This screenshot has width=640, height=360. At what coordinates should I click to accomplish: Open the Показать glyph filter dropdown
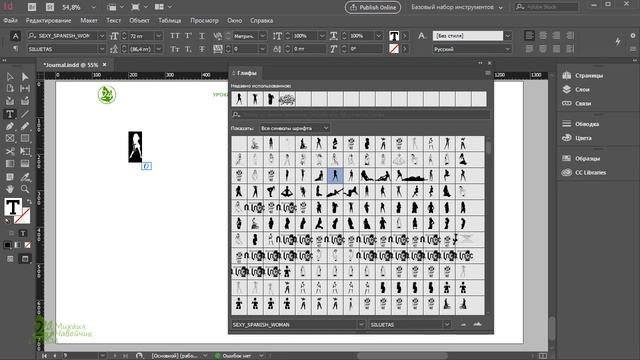click(x=294, y=128)
